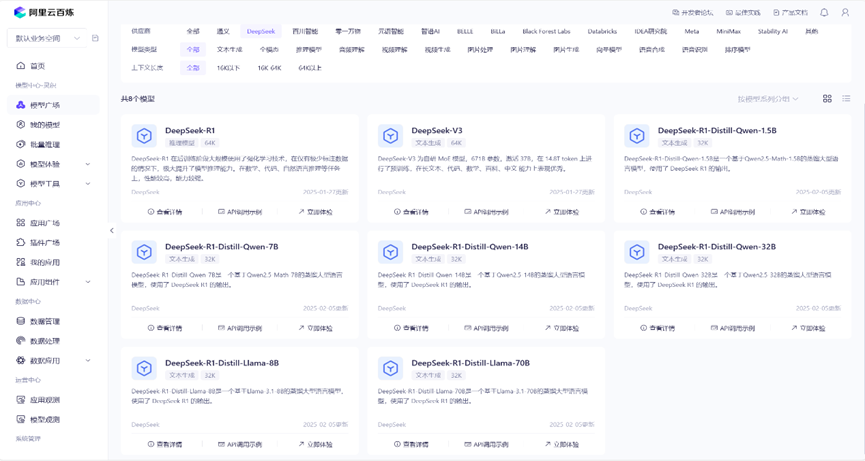Select 其他 supplier filter

[x=811, y=31]
